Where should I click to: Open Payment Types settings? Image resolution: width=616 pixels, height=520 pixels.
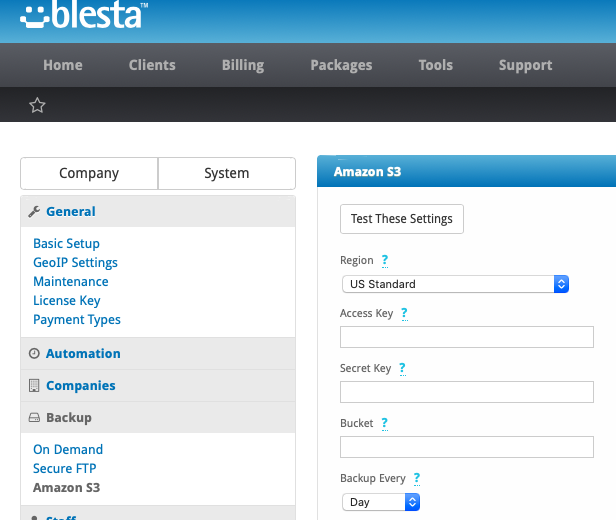[x=77, y=320]
